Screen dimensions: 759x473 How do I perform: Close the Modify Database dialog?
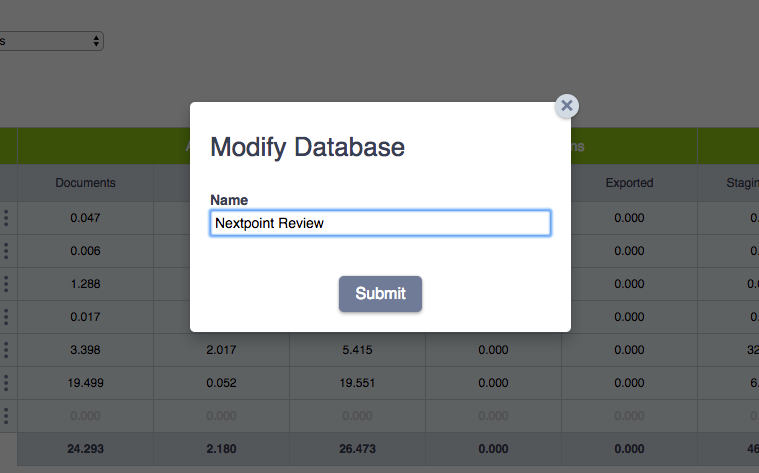point(566,106)
